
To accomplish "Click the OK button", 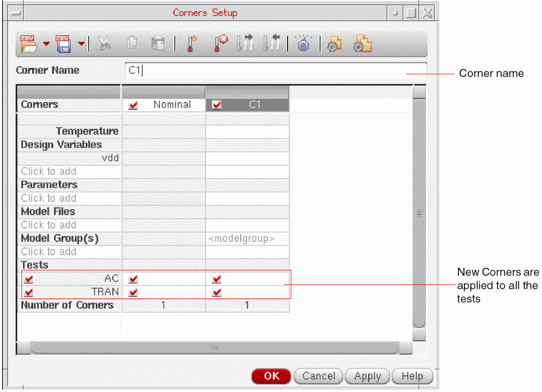I will coord(271,376).
